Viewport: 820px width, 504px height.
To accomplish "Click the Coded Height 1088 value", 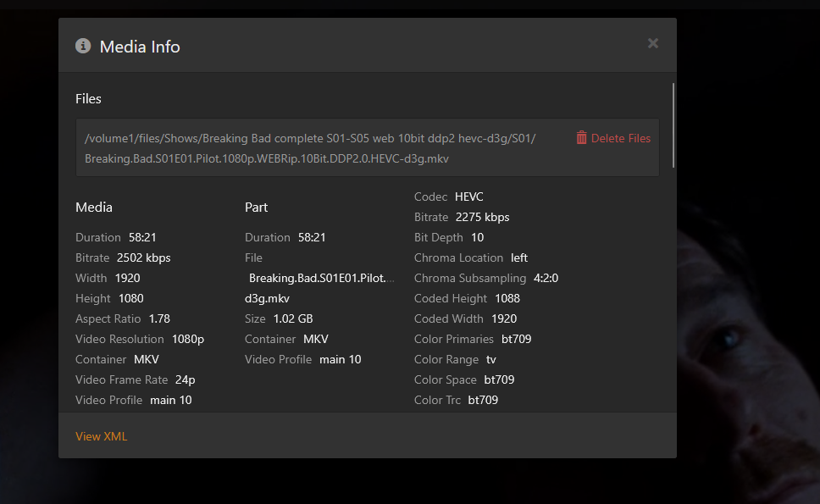I will [506, 298].
